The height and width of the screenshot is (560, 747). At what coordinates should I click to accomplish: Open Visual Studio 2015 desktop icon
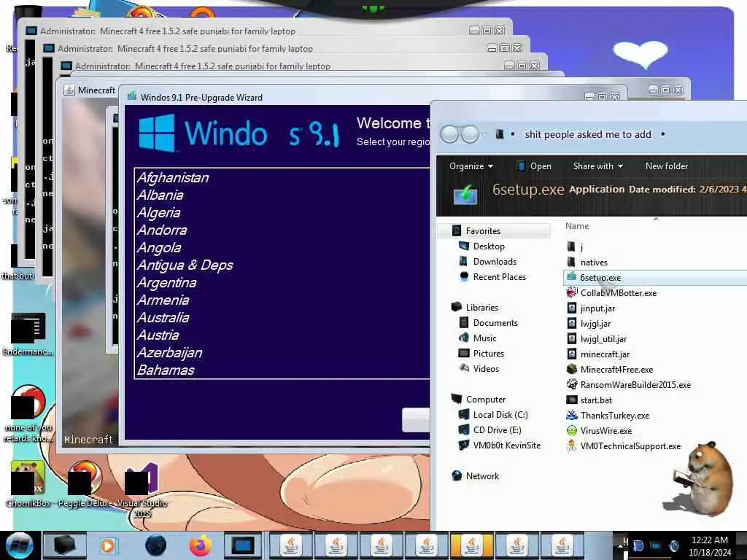click(142, 488)
